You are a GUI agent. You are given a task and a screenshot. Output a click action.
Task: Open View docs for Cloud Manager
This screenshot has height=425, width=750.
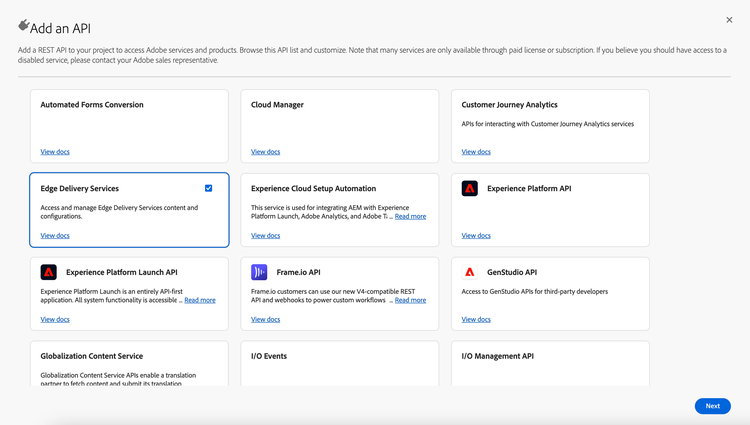click(x=265, y=152)
